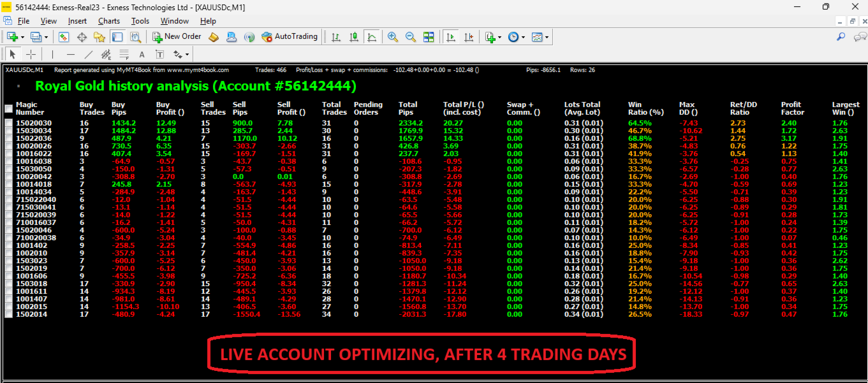Open the Window menu
The image size is (868, 383).
click(x=175, y=21)
